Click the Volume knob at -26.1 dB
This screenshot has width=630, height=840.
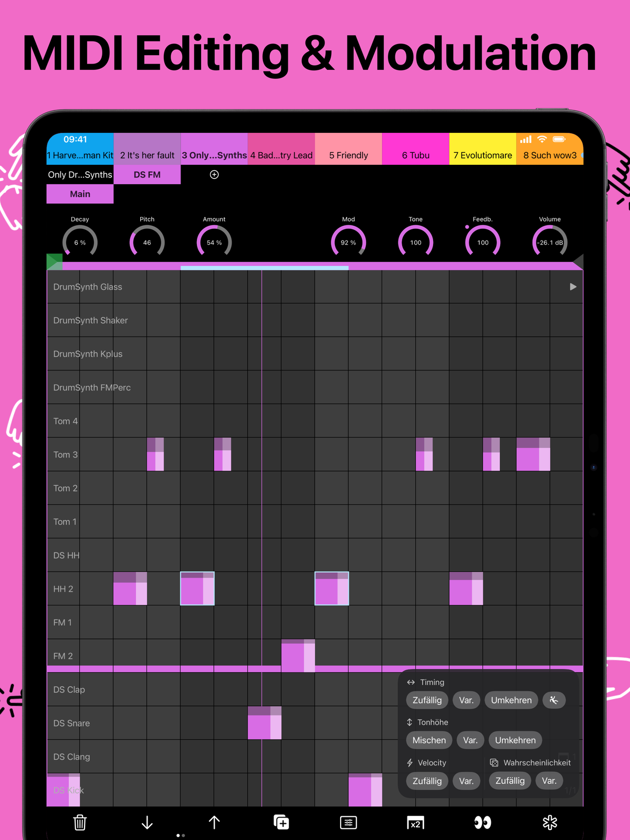(550, 242)
